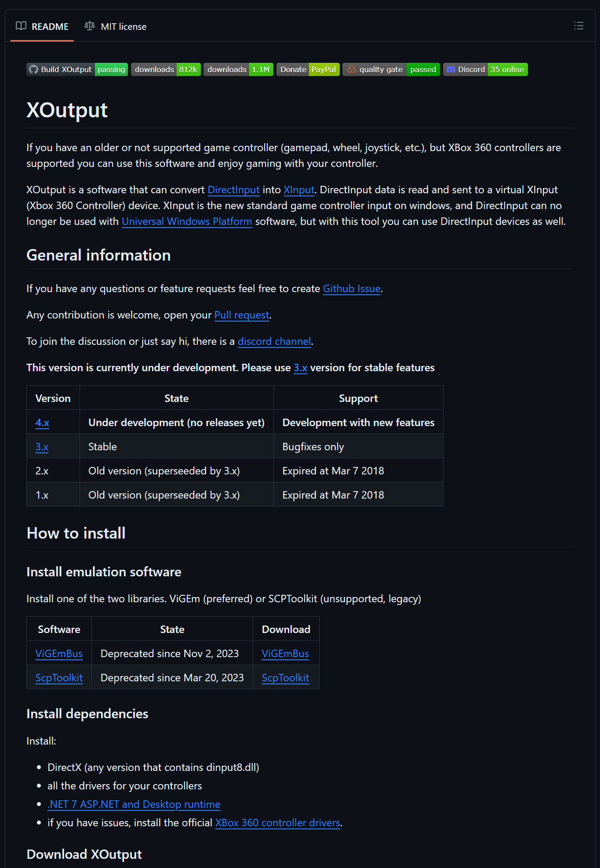Open the Github Issue link
Viewport: 600px width, 868px height.
coord(352,289)
